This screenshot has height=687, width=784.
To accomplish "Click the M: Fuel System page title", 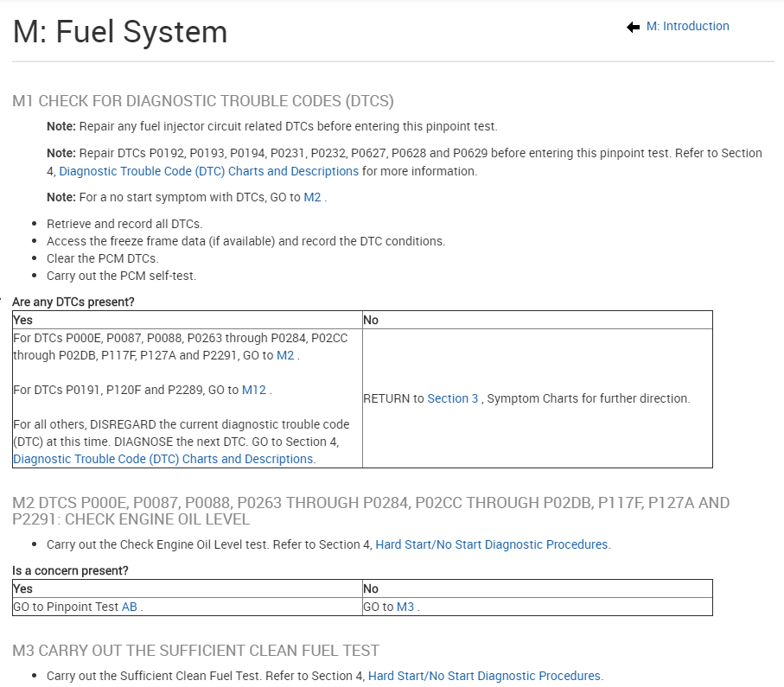I will click(120, 32).
